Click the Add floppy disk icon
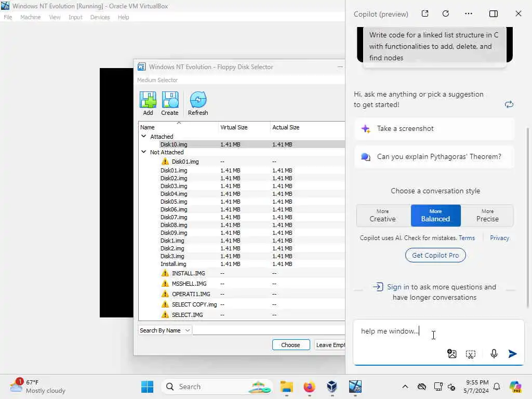Viewport: 532px width, 399px height. (x=148, y=103)
